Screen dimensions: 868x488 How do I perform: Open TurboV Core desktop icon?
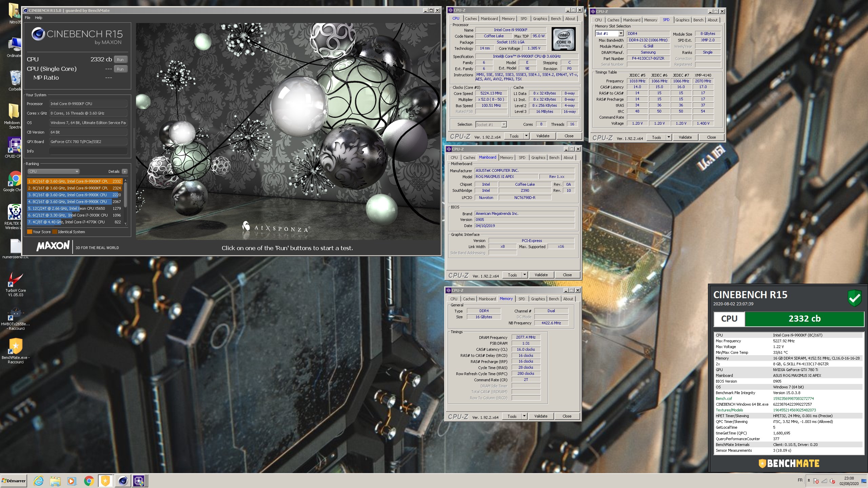[x=15, y=285]
